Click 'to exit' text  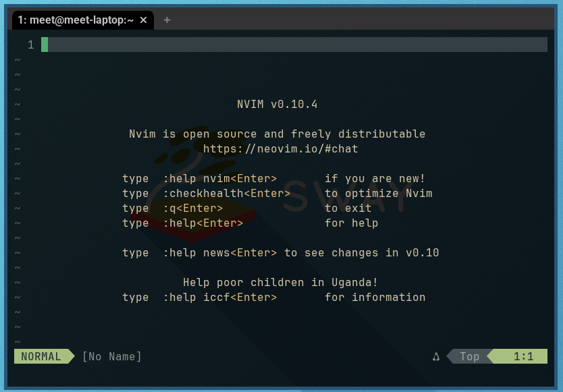(348, 208)
